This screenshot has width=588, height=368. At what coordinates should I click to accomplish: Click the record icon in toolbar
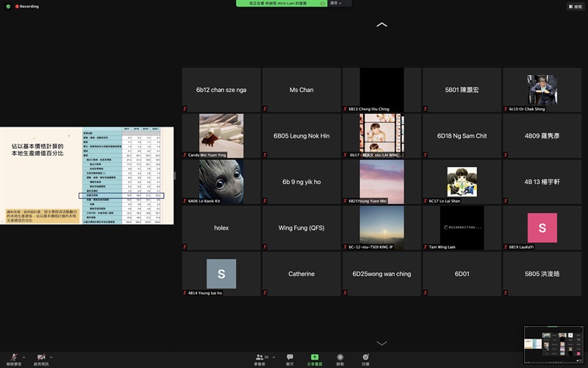[340, 358]
